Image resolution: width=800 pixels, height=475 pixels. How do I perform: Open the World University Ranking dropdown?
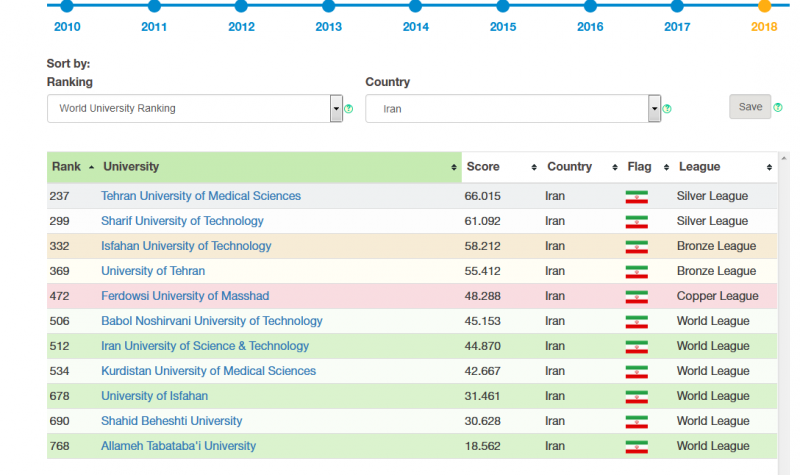click(194, 108)
